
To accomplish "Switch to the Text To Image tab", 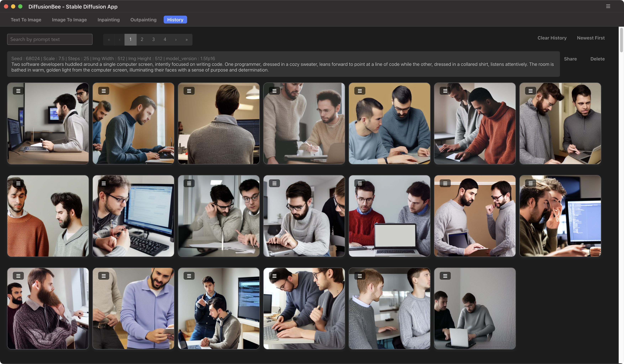I will point(26,20).
